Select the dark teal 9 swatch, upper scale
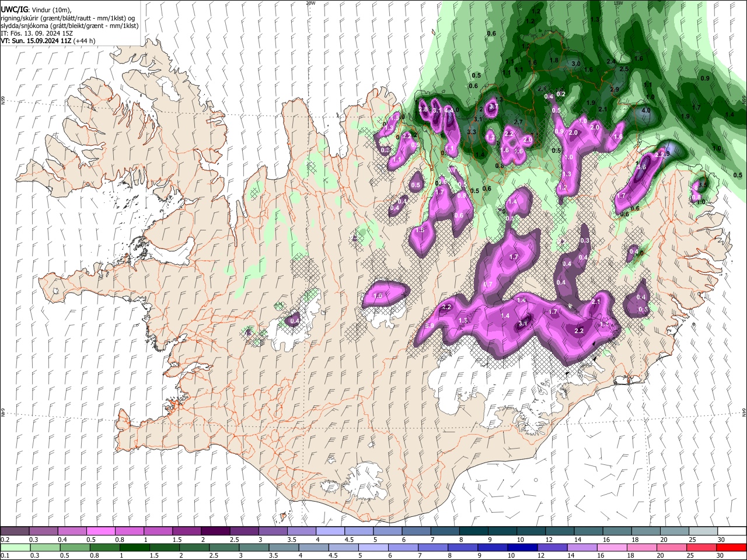 502,531
